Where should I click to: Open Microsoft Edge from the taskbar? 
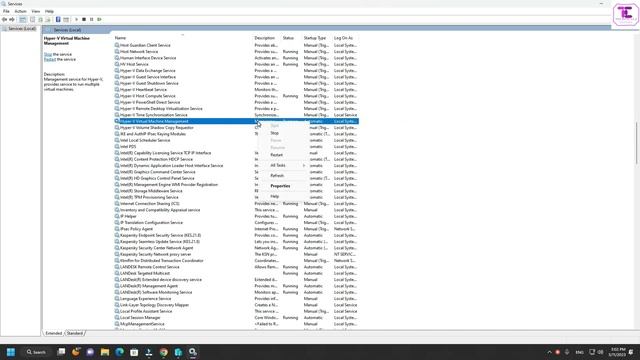point(120,352)
